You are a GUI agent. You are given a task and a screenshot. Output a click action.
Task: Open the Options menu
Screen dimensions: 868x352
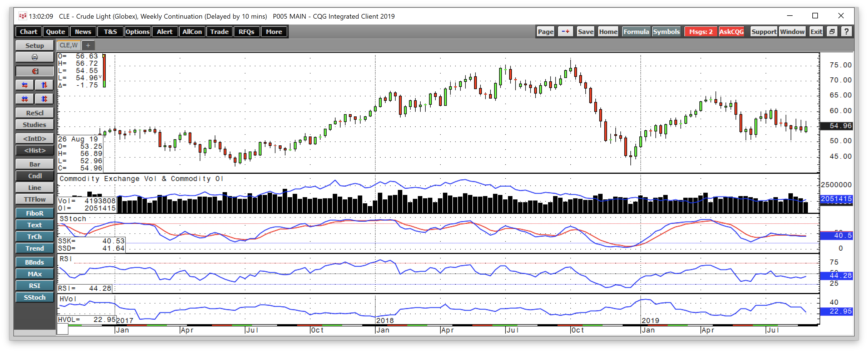point(137,32)
